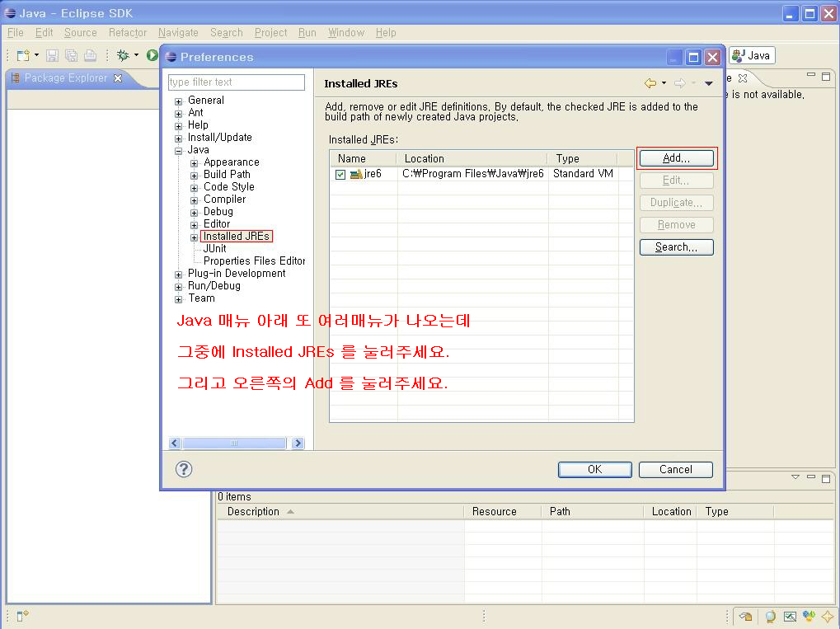Click the Search... button
Screen dimensions: 840x629
click(x=677, y=247)
